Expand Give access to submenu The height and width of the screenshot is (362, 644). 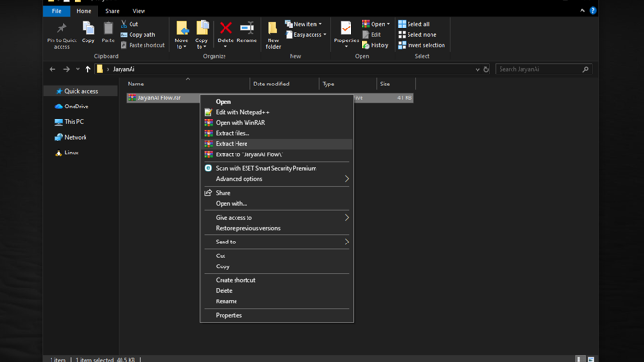pyautogui.click(x=347, y=217)
